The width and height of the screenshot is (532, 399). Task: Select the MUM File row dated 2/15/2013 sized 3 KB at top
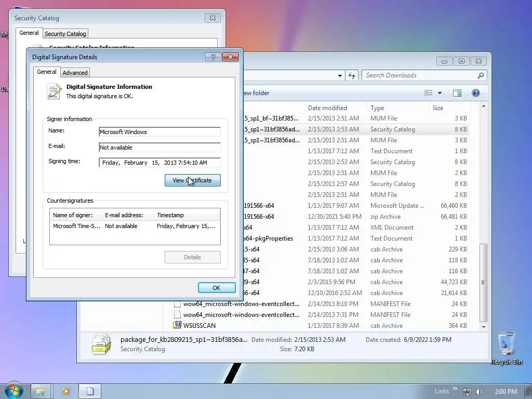(x=356, y=118)
